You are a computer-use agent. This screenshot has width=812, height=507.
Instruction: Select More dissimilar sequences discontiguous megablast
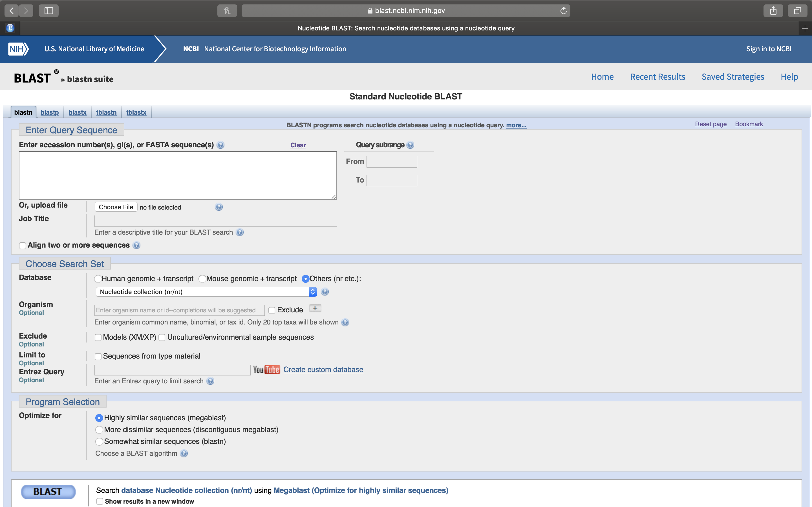click(99, 429)
